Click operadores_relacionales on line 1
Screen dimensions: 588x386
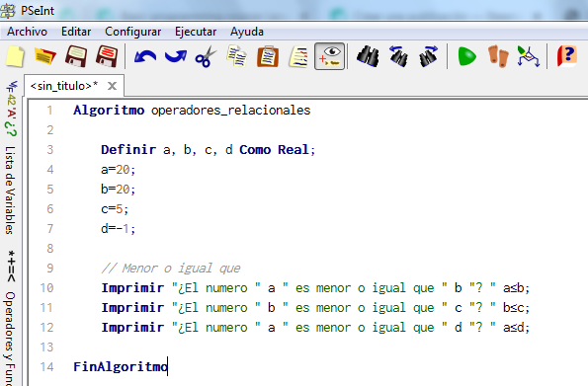point(230,111)
